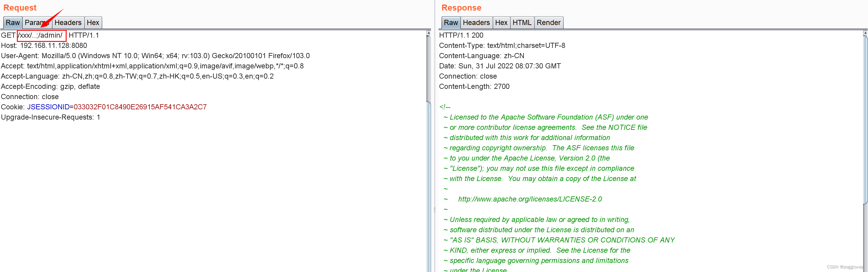Click the apache.org LICENSE-2.0 URL text
Screen dimensions: 868x272
tap(530, 199)
